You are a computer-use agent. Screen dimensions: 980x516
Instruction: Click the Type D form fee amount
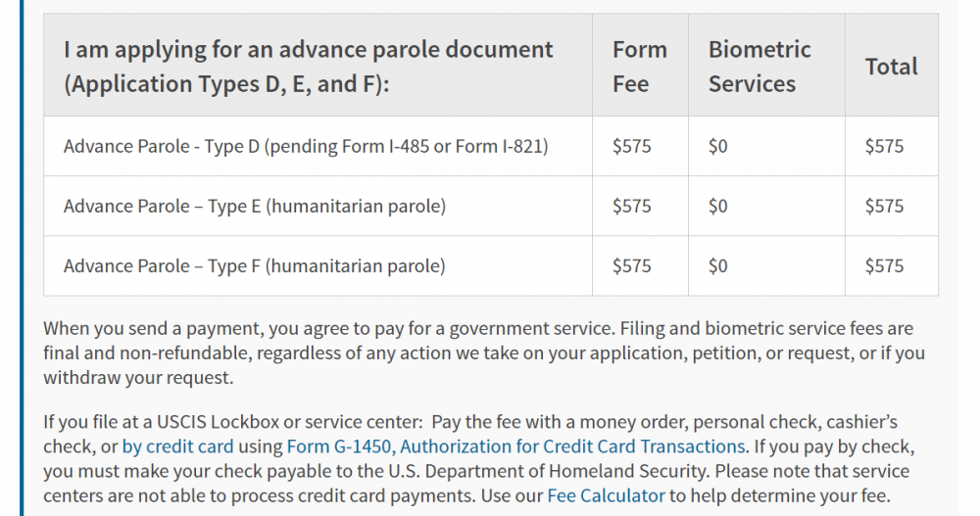[631, 147]
